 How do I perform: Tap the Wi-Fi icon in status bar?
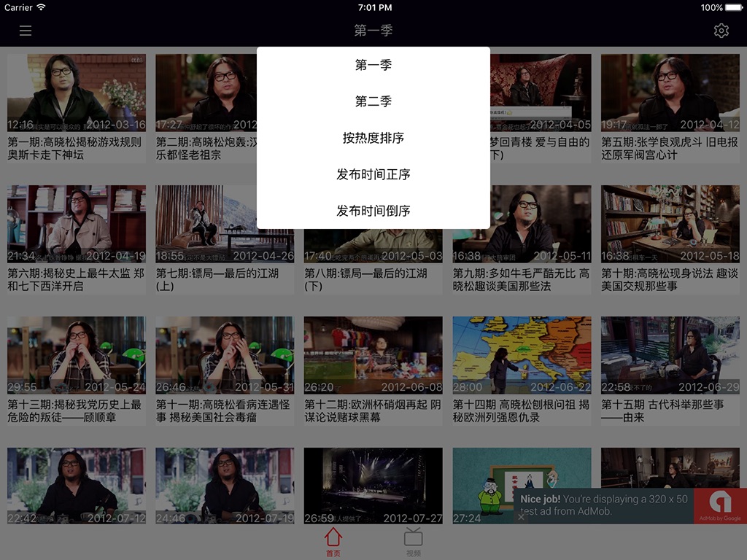point(41,7)
